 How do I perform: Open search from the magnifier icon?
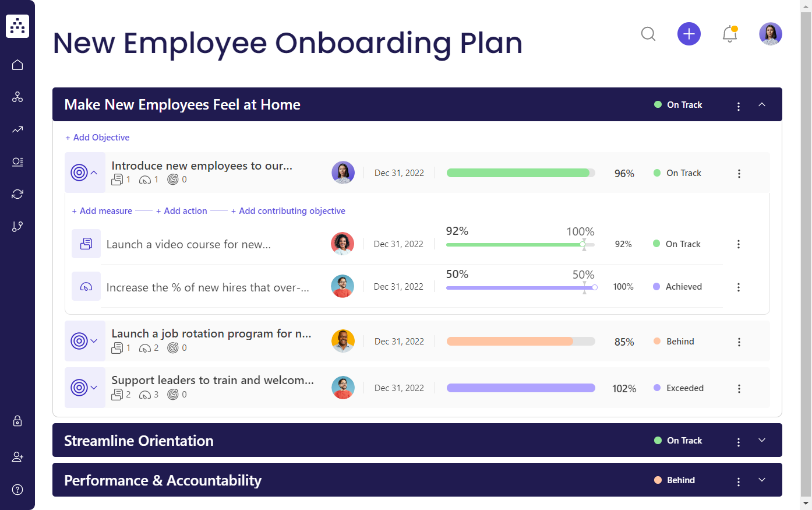[x=648, y=34]
